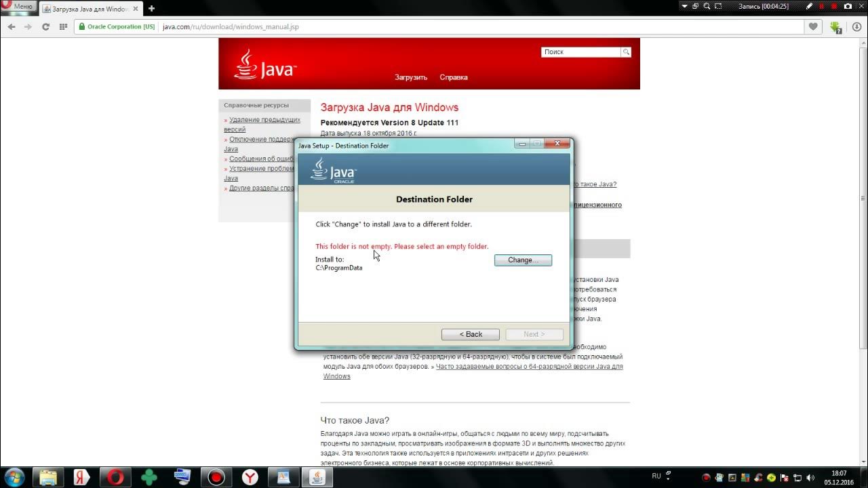Viewport: 868px width, 488px height.
Task: Go back with browser back arrow
Action: click(x=12, y=27)
